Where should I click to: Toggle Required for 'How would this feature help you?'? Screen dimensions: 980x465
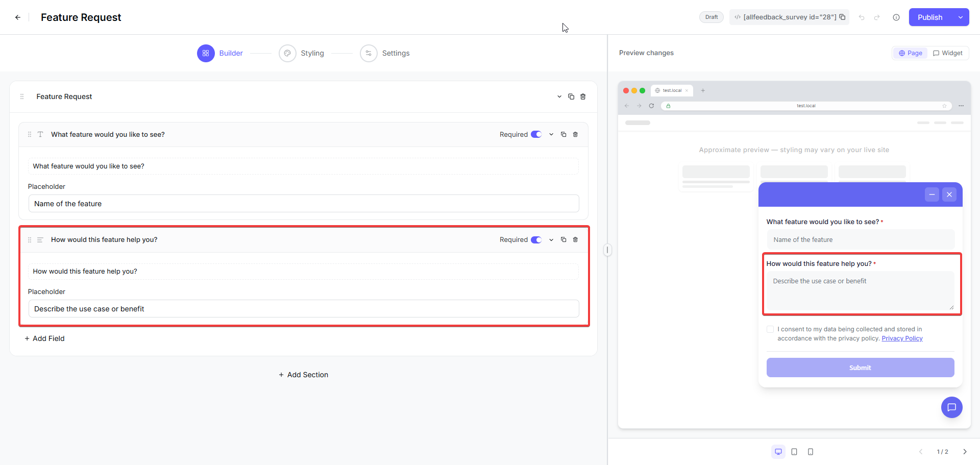[536, 239]
